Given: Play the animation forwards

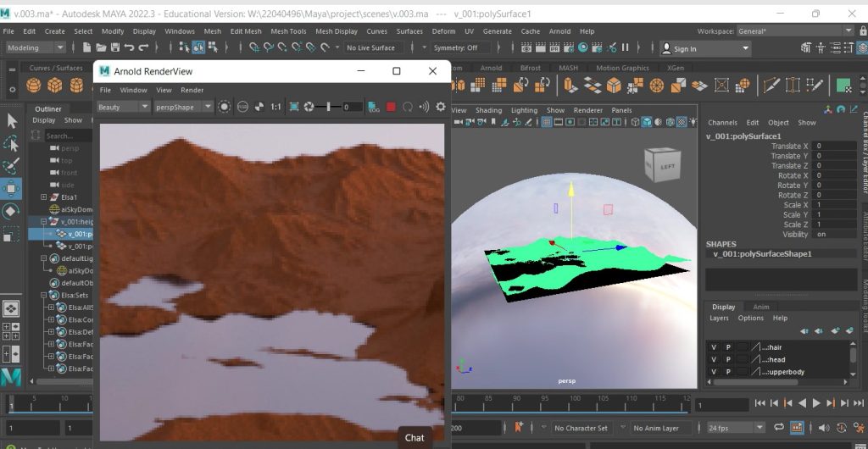Looking at the screenshot, I should (x=816, y=403).
